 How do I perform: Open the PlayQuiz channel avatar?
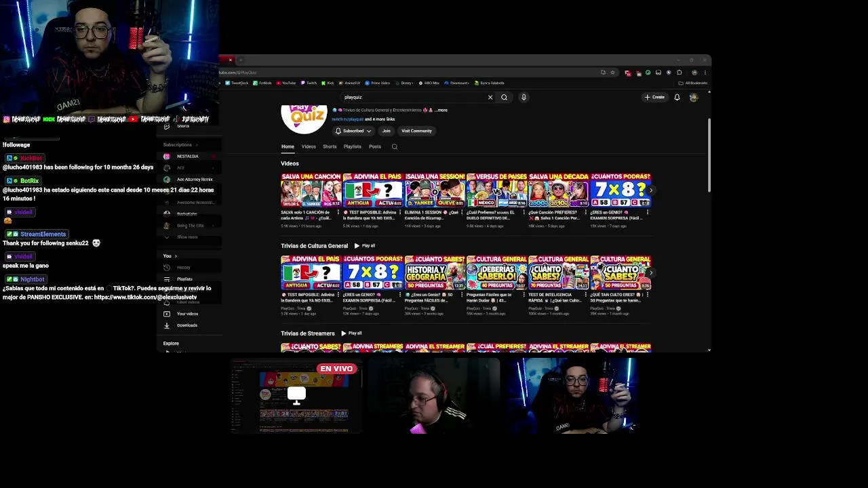tap(304, 119)
